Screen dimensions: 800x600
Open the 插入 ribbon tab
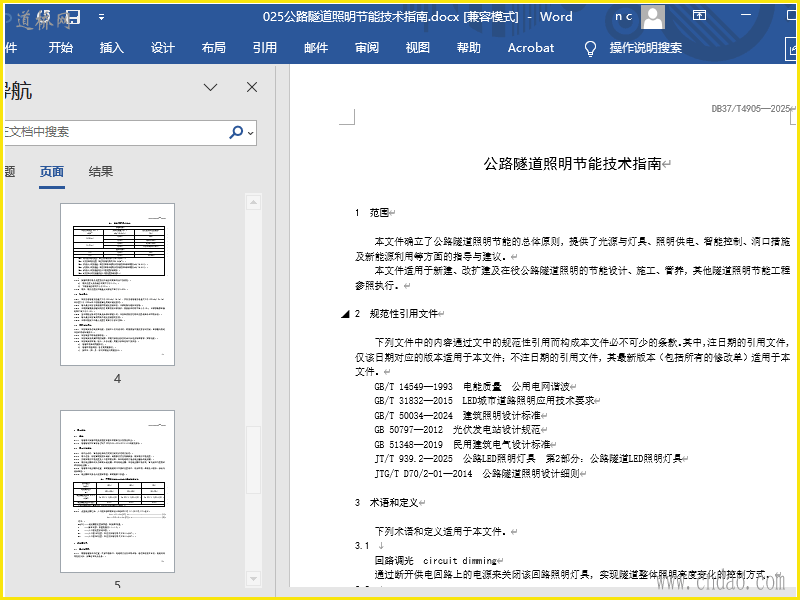tap(112, 48)
